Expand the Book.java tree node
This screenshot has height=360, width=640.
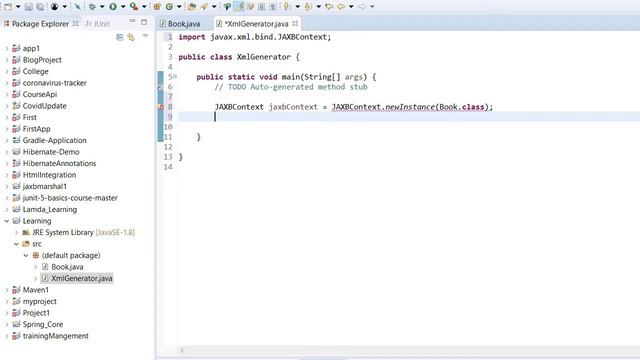[x=36, y=267]
